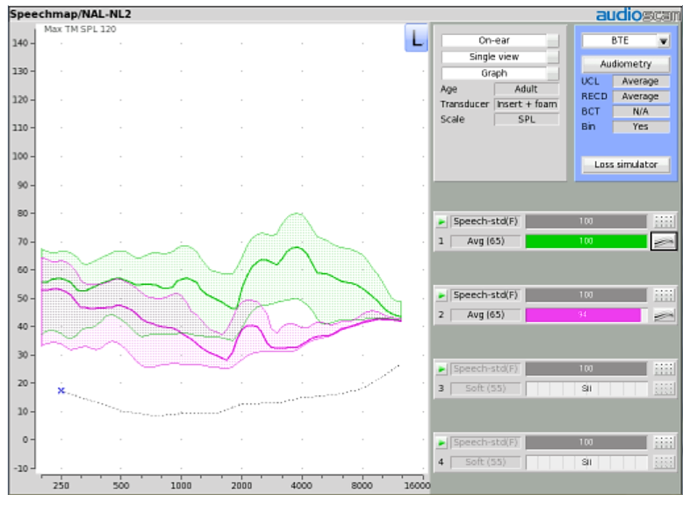The image size is (692, 505).
Task: Click the green SII bar for test 1
Action: pos(586,241)
